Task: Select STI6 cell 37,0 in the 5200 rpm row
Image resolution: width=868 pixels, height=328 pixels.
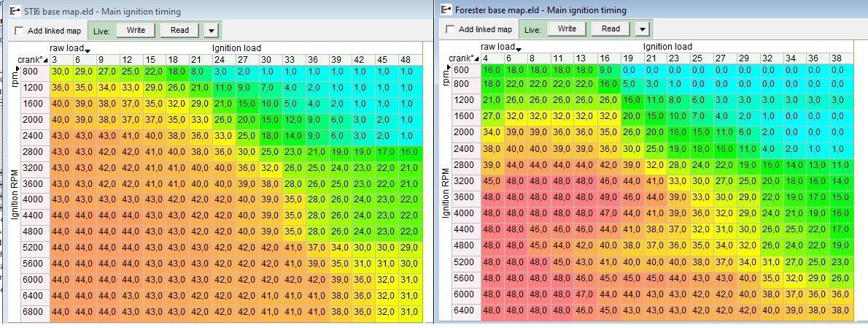Action: (x=317, y=248)
